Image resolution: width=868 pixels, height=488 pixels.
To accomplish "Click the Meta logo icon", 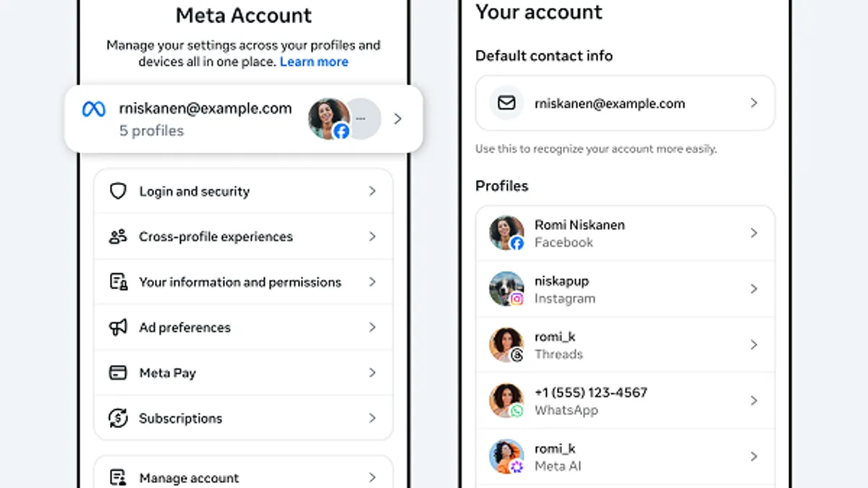I will click(94, 109).
